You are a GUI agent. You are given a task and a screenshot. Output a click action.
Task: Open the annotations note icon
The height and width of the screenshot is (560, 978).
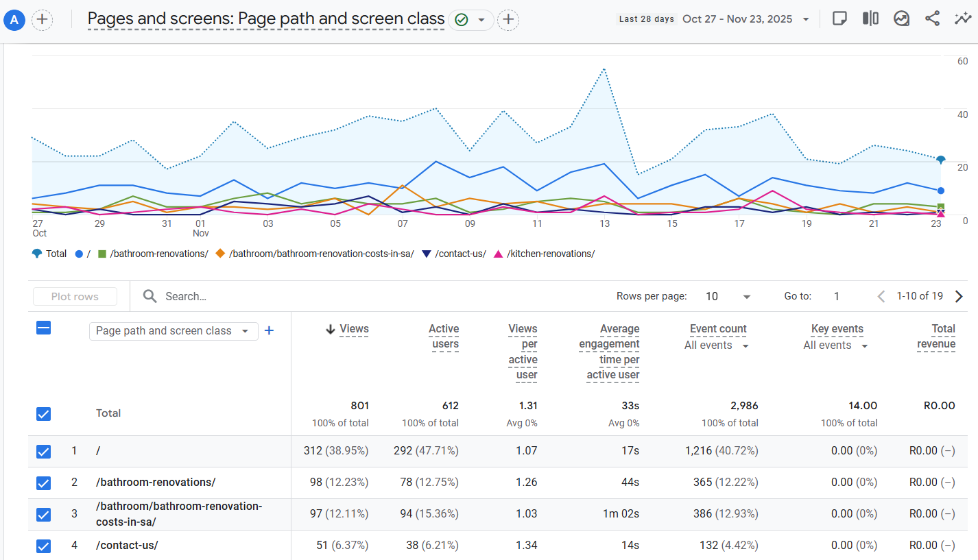839,19
